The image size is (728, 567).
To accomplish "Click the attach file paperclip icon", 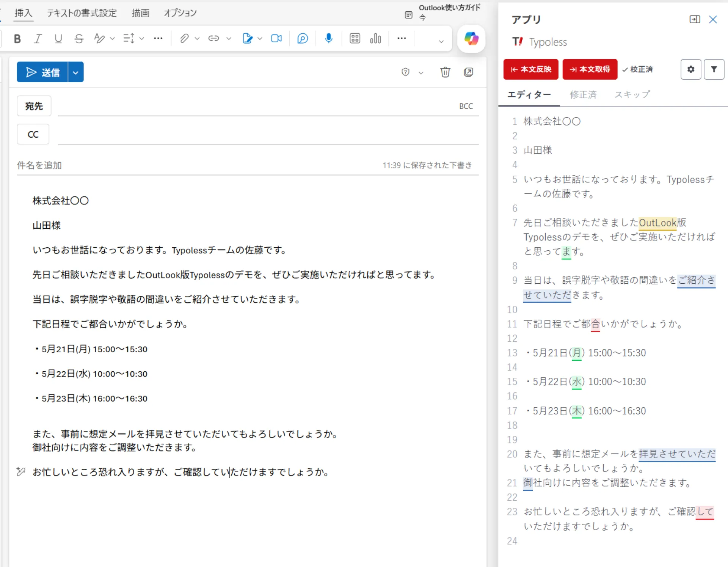I will pyautogui.click(x=184, y=39).
